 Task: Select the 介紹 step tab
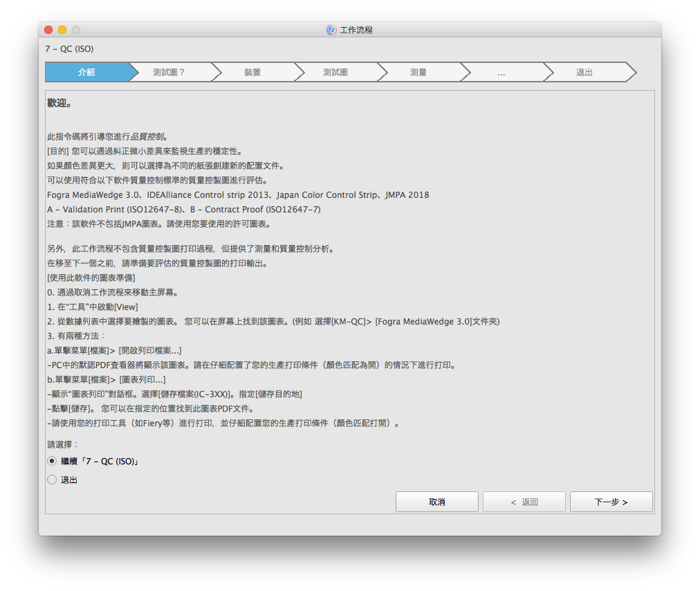pos(87,73)
